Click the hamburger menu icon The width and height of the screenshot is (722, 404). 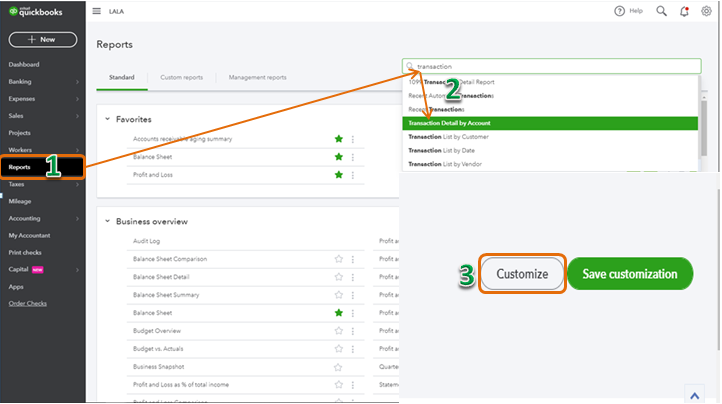point(97,11)
